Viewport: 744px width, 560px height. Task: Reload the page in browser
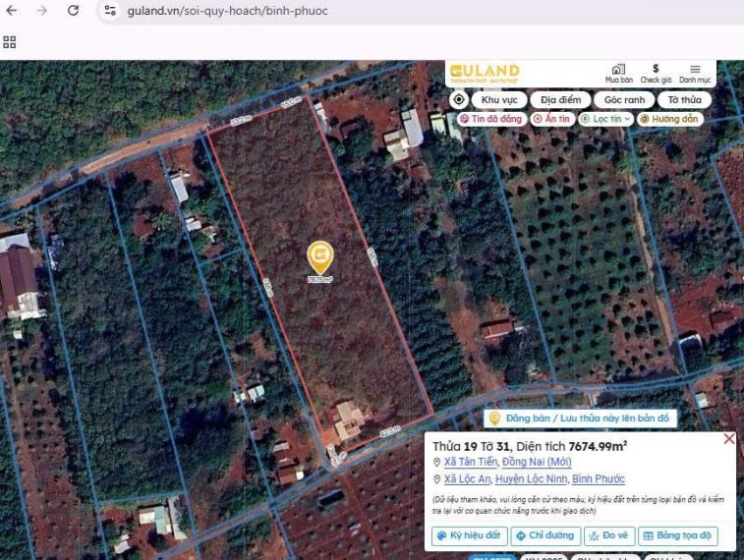73,11
